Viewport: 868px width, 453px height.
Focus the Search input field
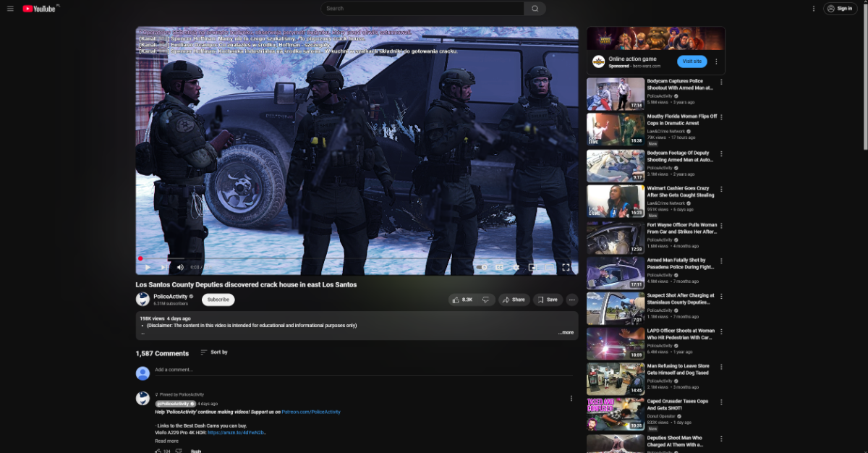pos(422,9)
